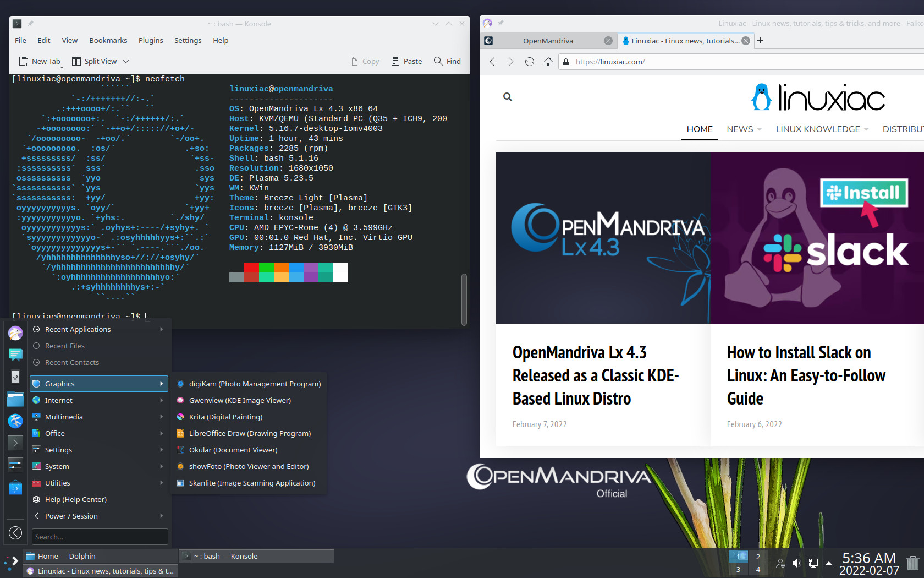This screenshot has height=578, width=924.
Task: Switch to bash — Konsole taskbar entry
Action: [256, 556]
